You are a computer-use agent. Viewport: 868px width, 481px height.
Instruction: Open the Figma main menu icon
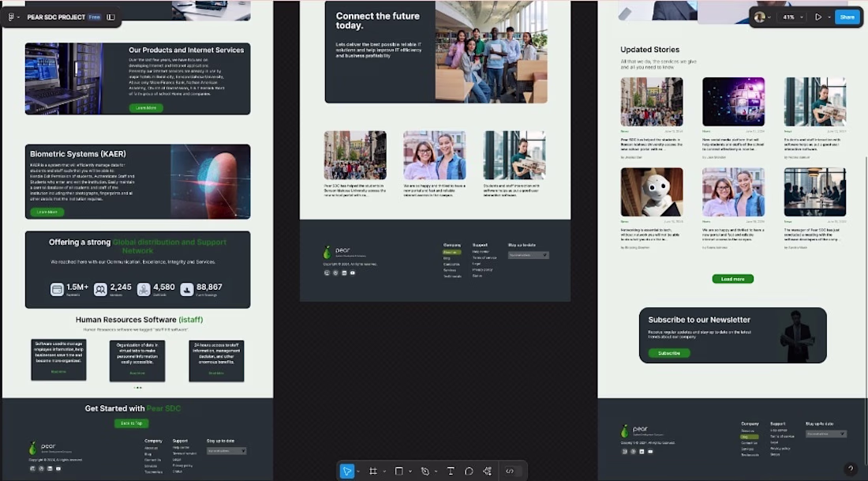[11, 17]
